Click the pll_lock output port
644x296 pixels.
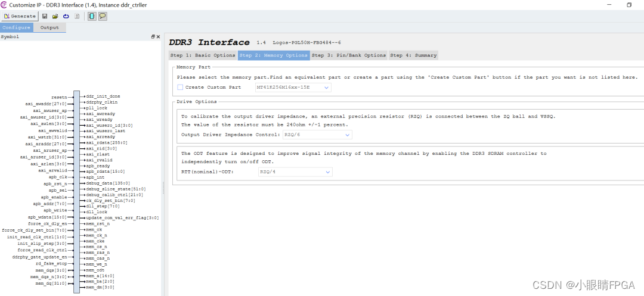point(97,108)
